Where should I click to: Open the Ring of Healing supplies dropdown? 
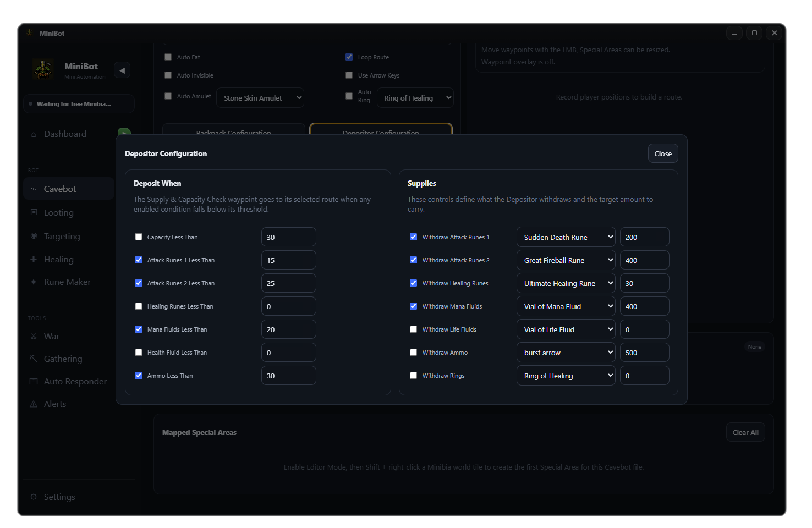pyautogui.click(x=566, y=376)
